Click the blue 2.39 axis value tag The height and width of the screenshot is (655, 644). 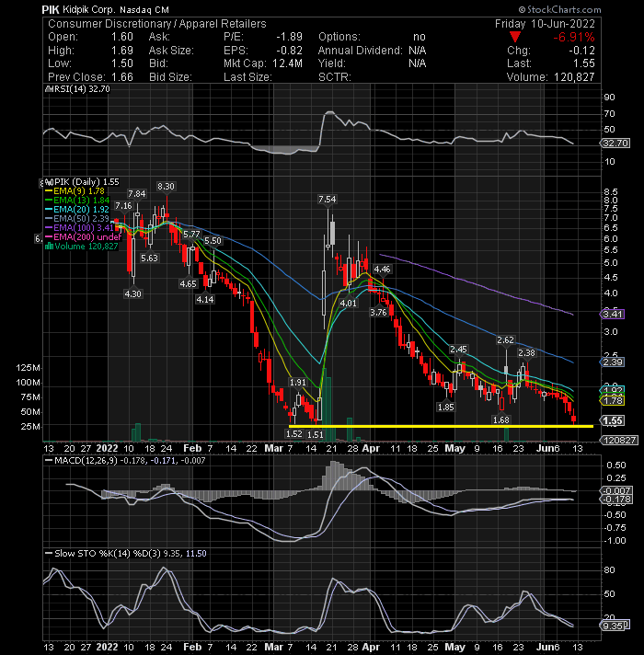point(613,362)
